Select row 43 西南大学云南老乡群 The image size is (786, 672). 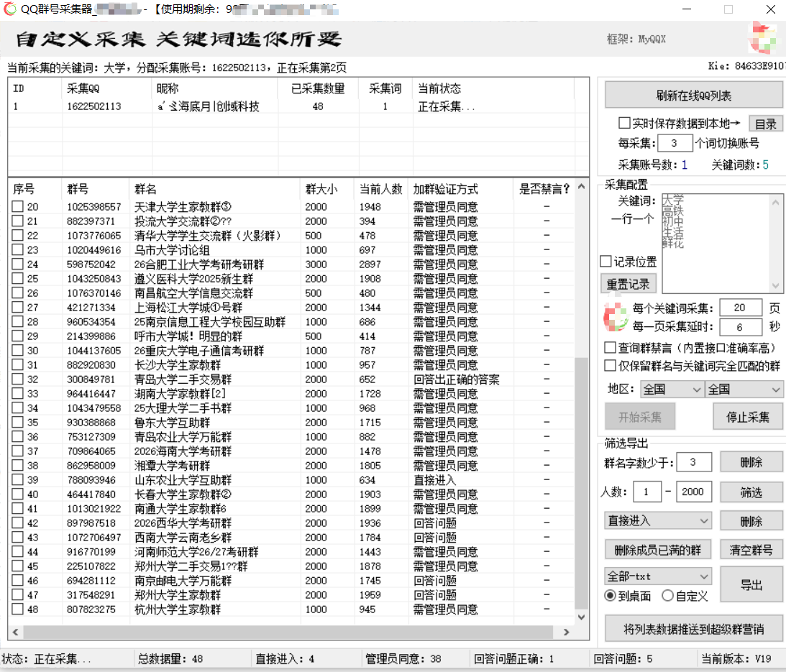tap(293, 537)
